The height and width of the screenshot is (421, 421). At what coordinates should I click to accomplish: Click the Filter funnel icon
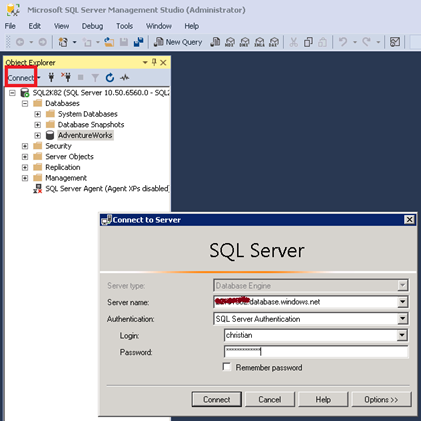click(x=95, y=78)
